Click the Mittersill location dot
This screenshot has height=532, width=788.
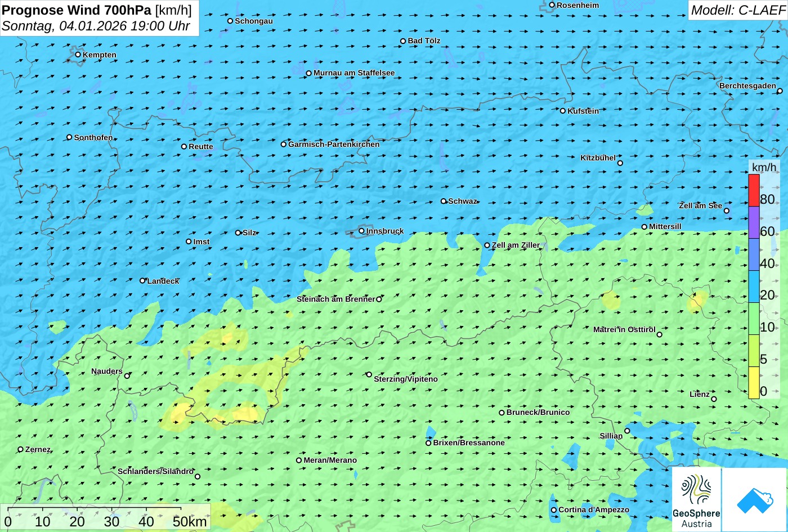(x=644, y=227)
